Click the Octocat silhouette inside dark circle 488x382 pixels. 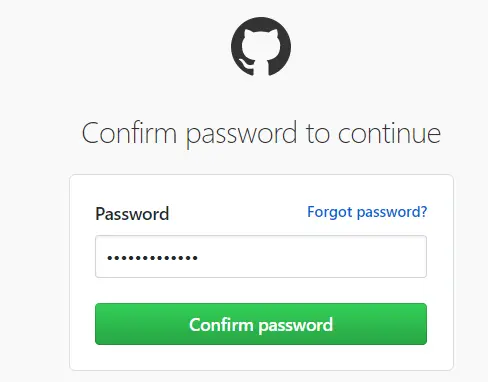point(261,48)
